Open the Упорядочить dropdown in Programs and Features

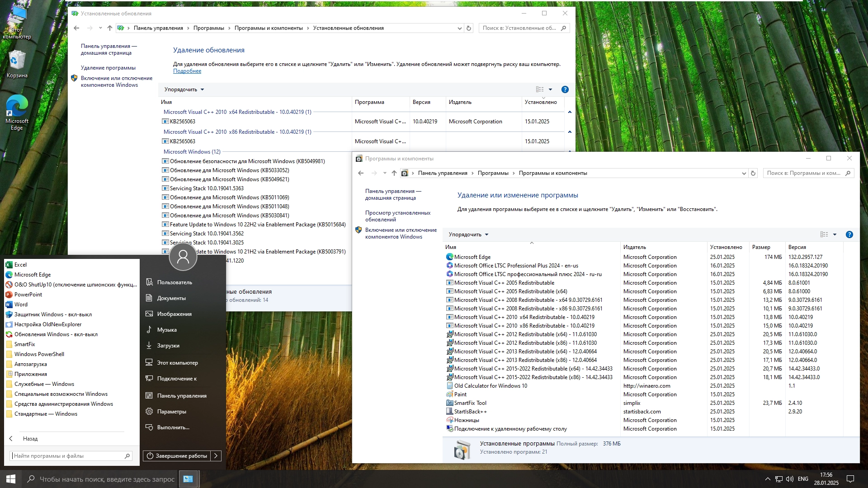468,235
